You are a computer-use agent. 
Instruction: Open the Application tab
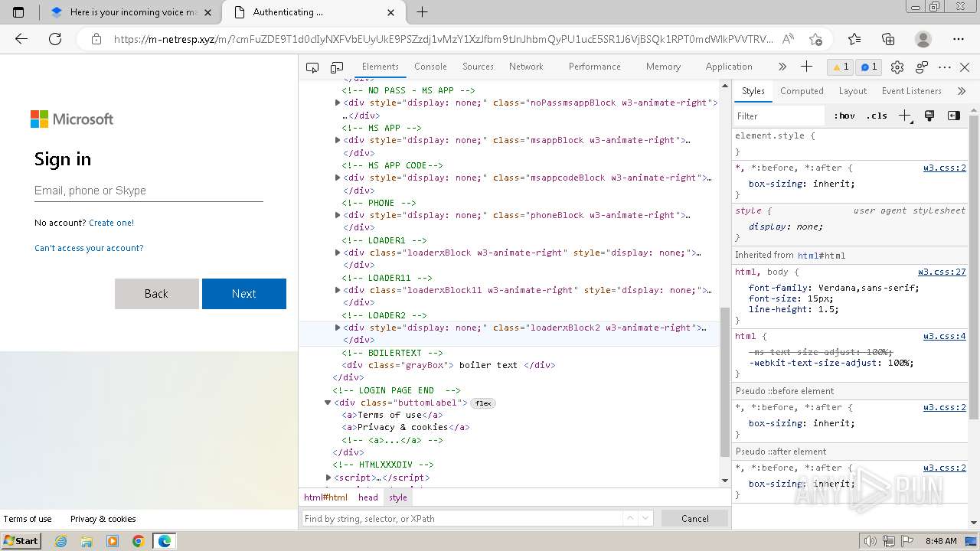[729, 67]
